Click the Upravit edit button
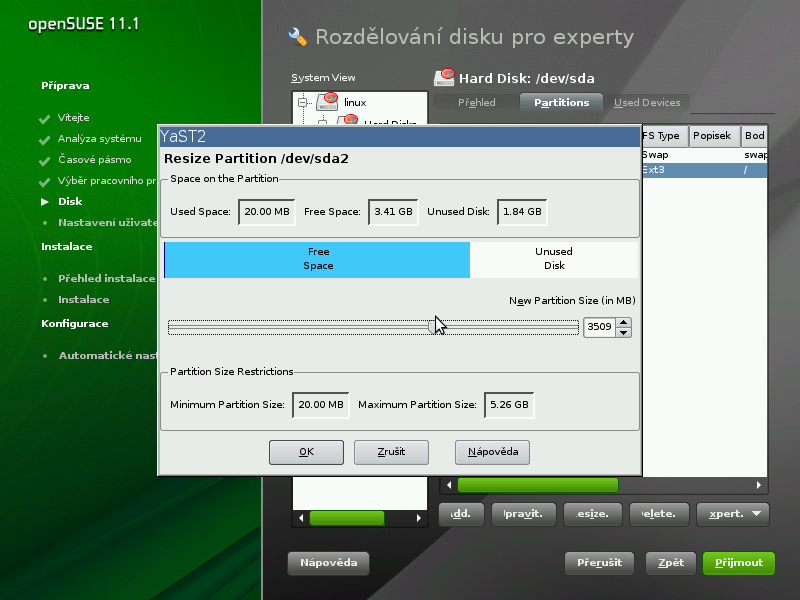The height and width of the screenshot is (600, 800). tap(522, 514)
